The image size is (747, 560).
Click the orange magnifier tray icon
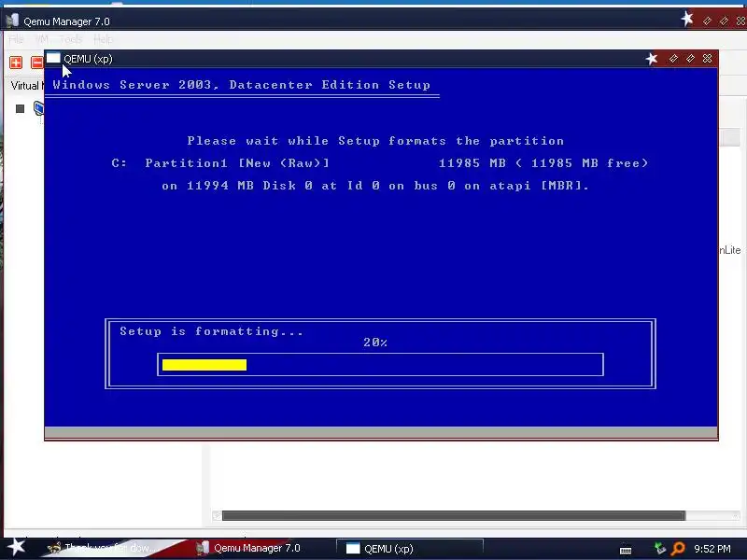pyautogui.click(x=678, y=549)
